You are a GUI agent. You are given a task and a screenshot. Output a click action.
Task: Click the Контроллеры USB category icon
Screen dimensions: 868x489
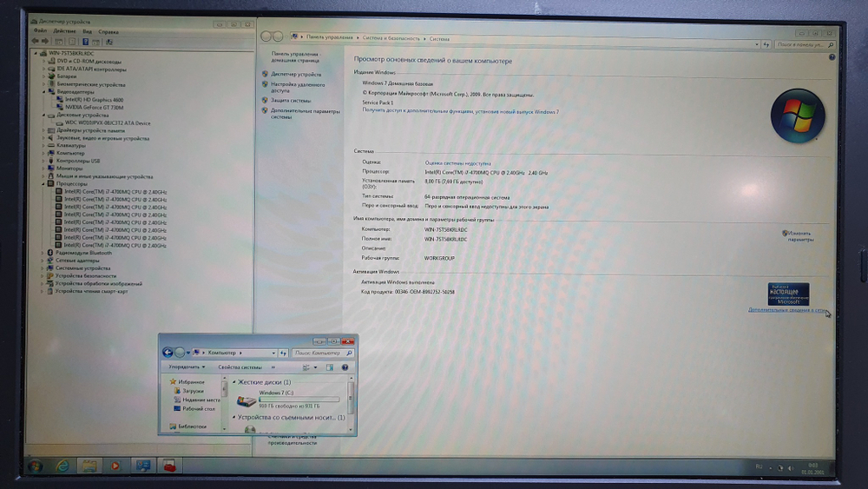pos(51,161)
